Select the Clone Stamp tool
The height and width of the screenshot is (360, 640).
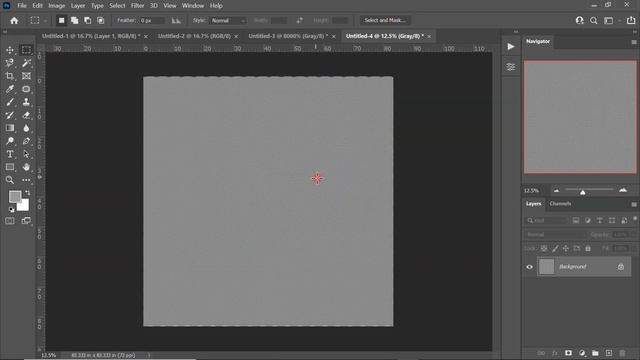coord(26,102)
